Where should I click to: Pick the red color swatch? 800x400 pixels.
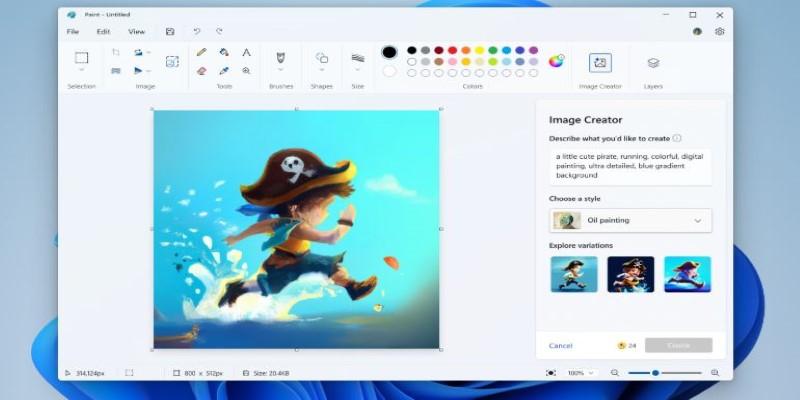coord(452,50)
